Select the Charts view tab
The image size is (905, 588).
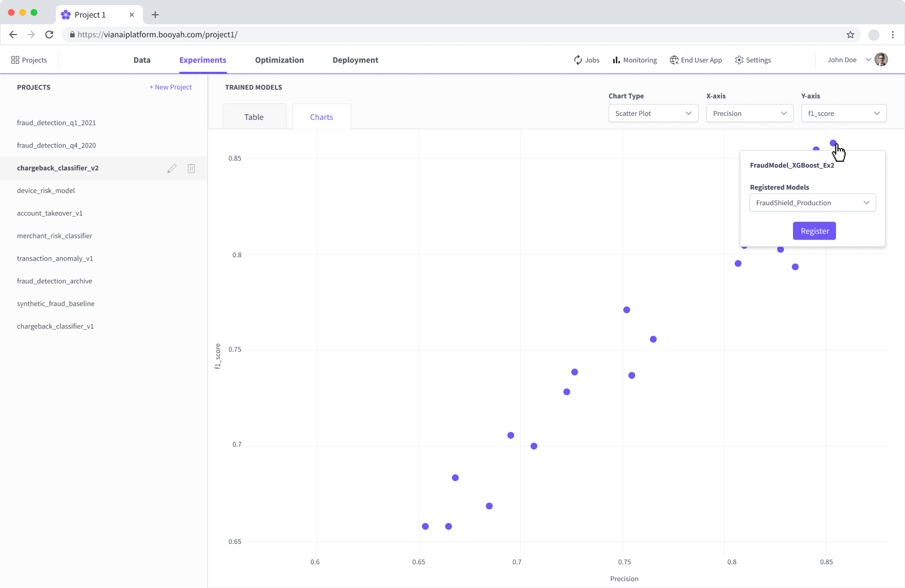tap(321, 116)
